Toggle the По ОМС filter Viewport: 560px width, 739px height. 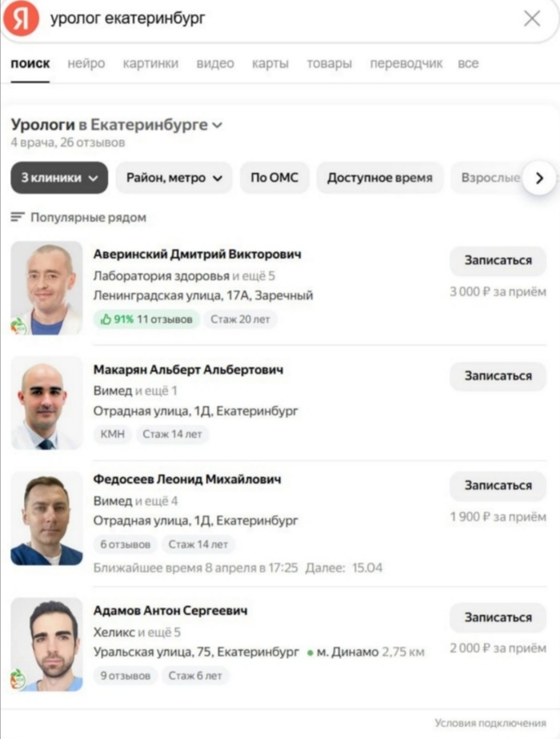pyautogui.click(x=274, y=178)
